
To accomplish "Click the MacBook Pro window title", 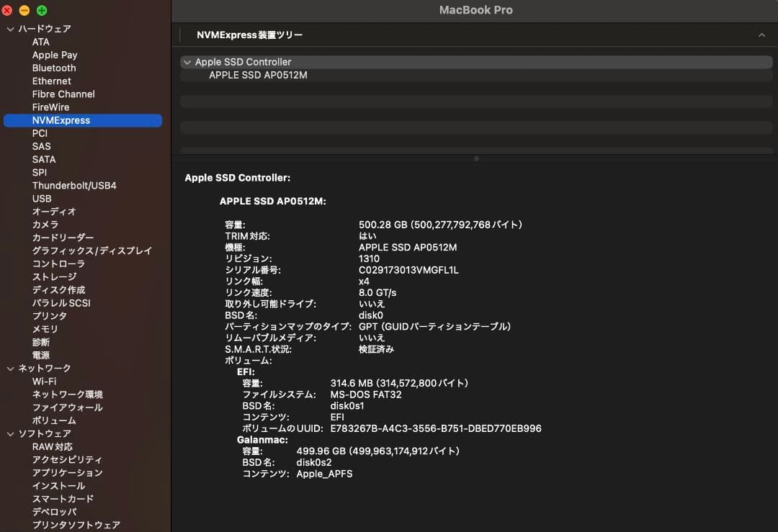I will click(476, 10).
